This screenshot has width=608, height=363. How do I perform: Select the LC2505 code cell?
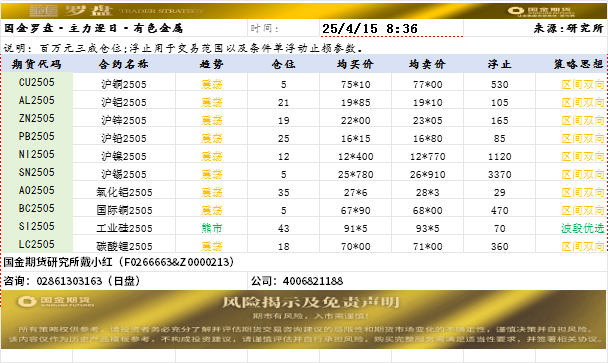pos(37,244)
